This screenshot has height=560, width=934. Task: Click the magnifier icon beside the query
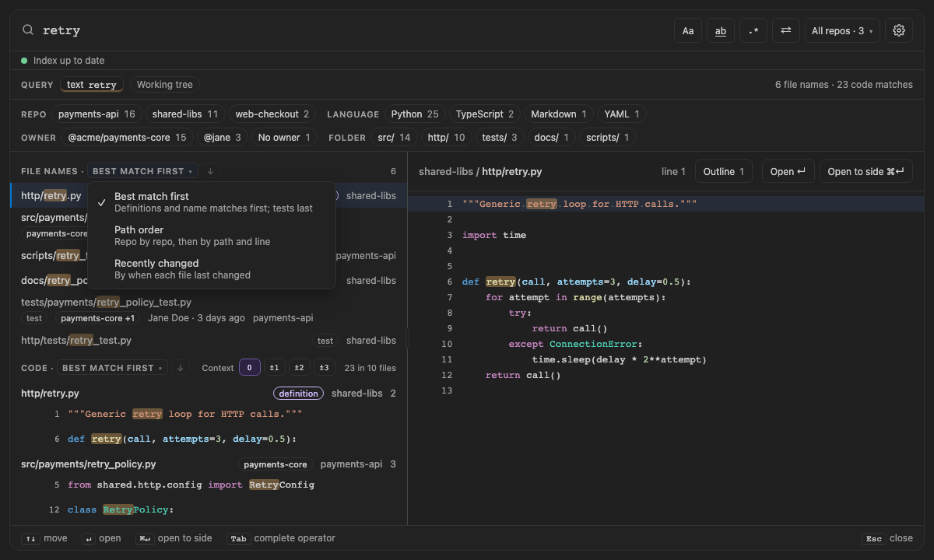pos(28,30)
